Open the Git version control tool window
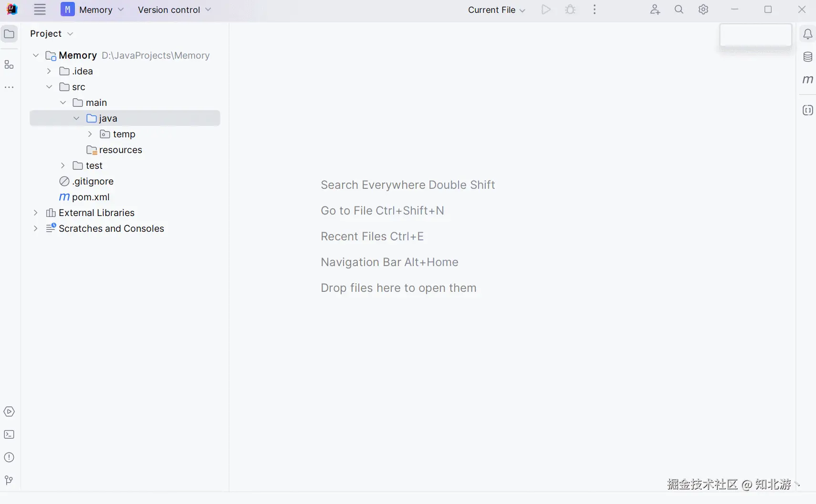 click(9, 480)
